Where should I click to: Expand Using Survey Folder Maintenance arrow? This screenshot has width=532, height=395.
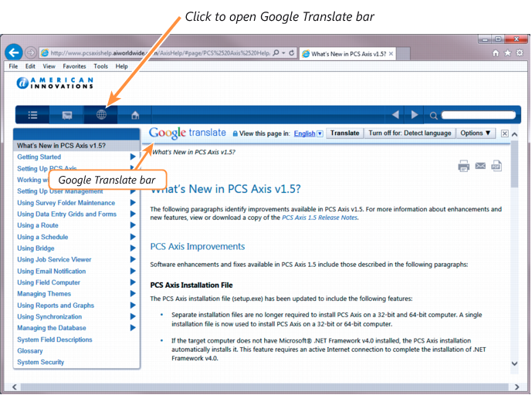tap(133, 202)
